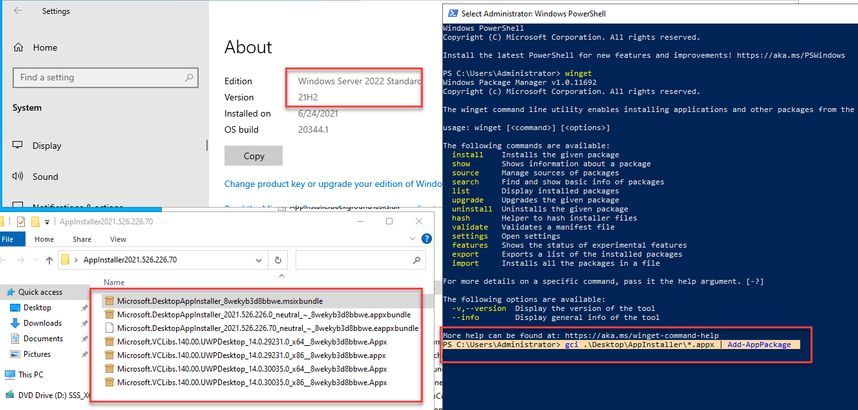
Task: Switch to the Home ribbon tab in Explorer
Action: point(44,239)
